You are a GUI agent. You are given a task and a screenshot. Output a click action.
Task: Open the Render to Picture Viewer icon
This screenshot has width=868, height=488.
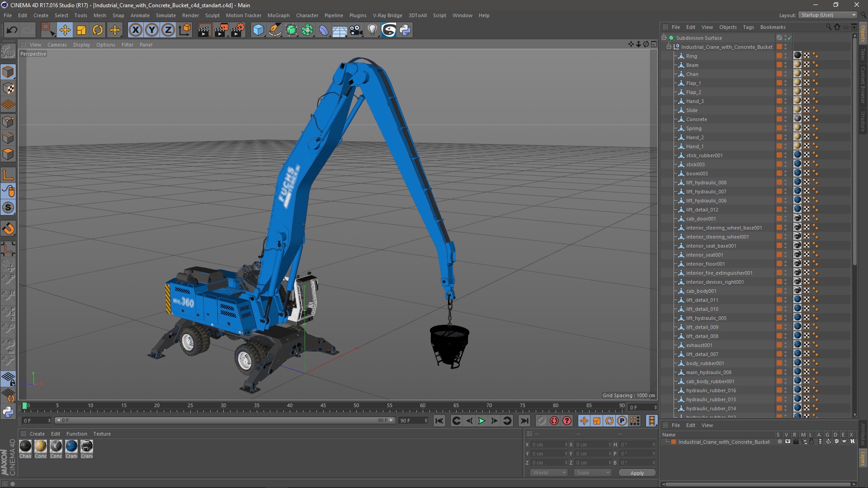click(221, 30)
